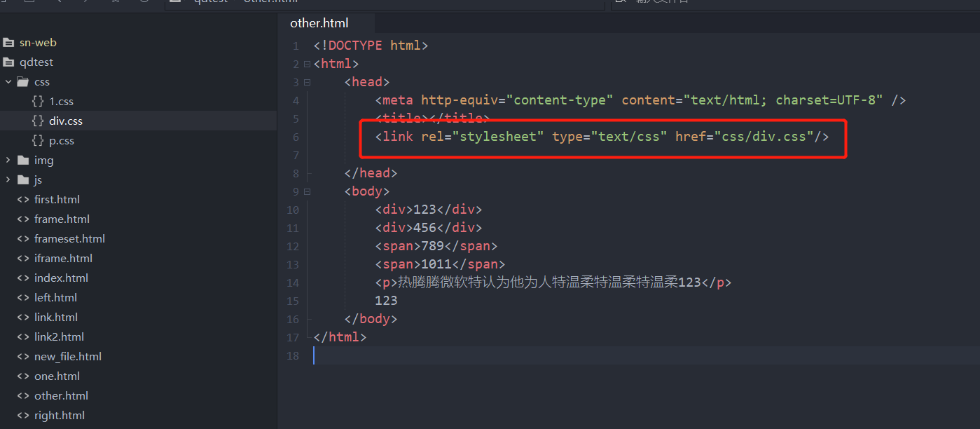The height and width of the screenshot is (429, 980).
Task: Click the file icon beside one.html
Action: [x=23, y=376]
